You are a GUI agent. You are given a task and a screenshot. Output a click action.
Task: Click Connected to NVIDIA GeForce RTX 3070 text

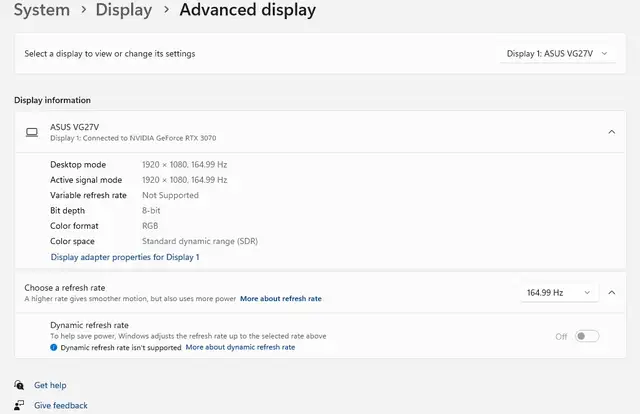coord(149,138)
